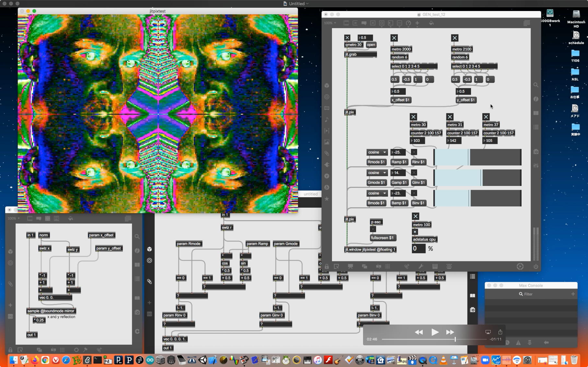Click the open message box
The width and height of the screenshot is (588, 367).
coord(371,45)
